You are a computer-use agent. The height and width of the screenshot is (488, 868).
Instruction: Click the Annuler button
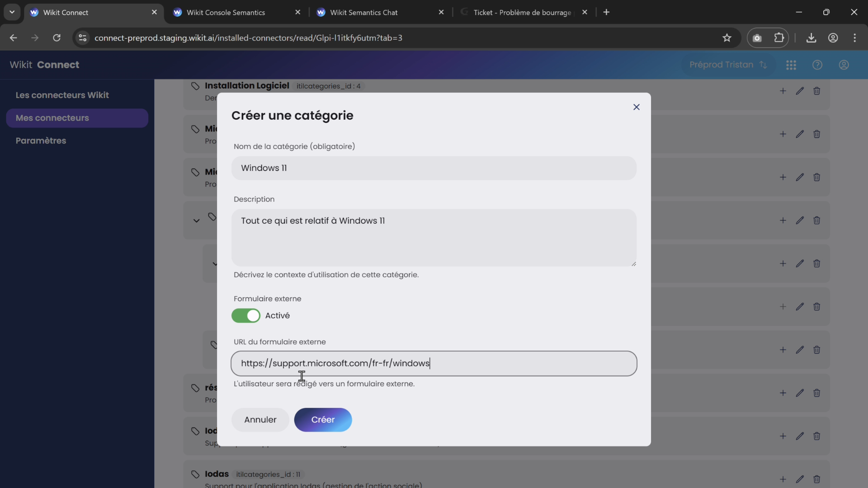(x=260, y=419)
